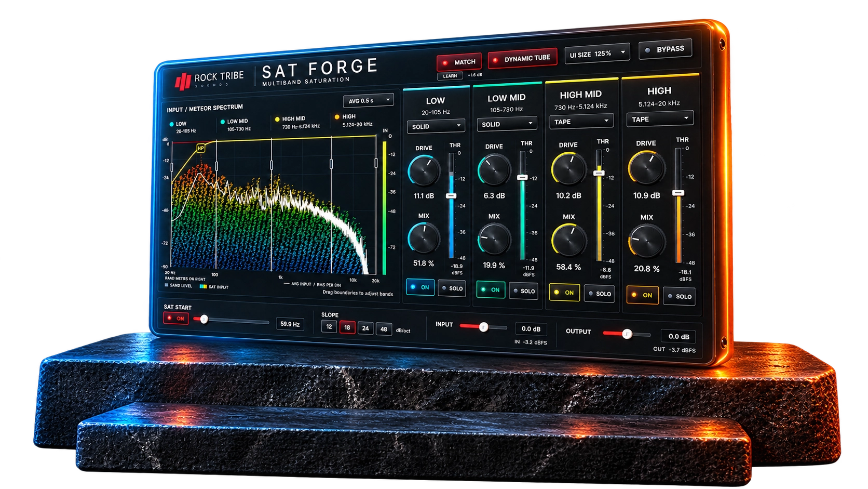Select slope 12 dB/oct
The height and width of the screenshot is (489, 868).
(x=329, y=327)
